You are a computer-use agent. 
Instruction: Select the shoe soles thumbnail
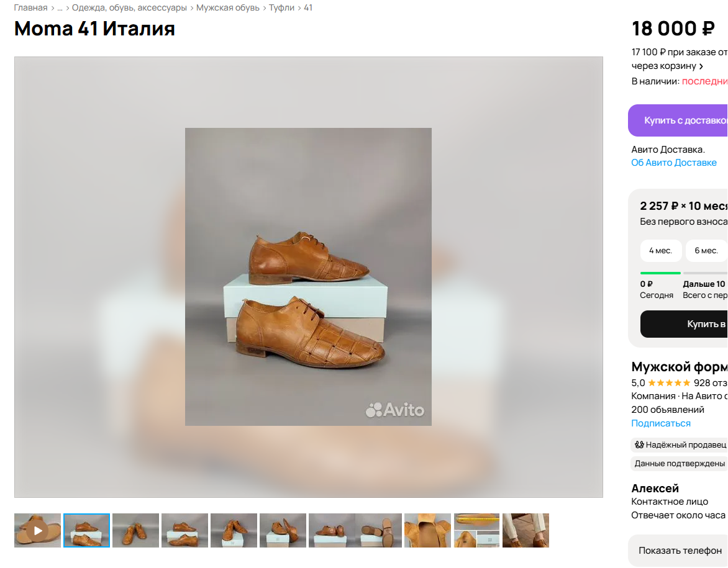click(x=378, y=530)
